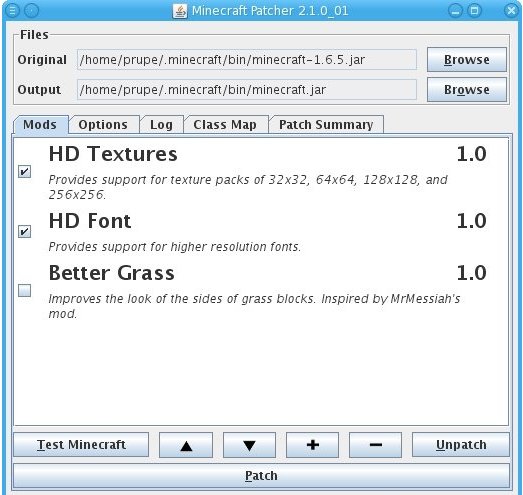This screenshot has width=523, height=495.
Task: Show the Patch Summary tab
Action: (326, 125)
